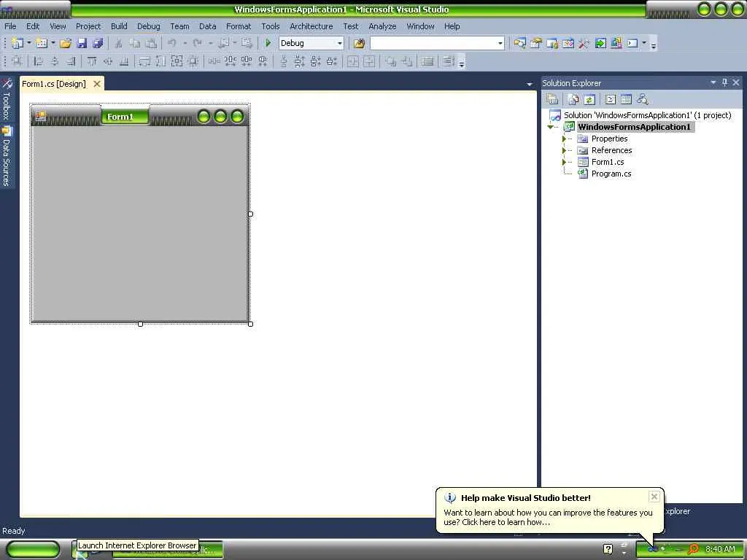The height and width of the screenshot is (560, 747).
Task: Select Program.cs in Solution Explorer
Action: (x=611, y=174)
